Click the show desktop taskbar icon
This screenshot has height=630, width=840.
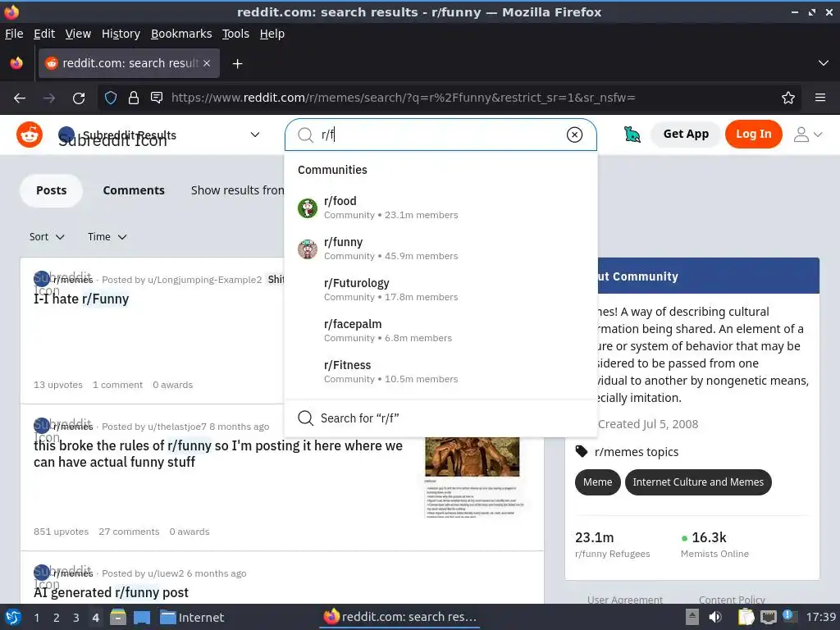coord(142,617)
